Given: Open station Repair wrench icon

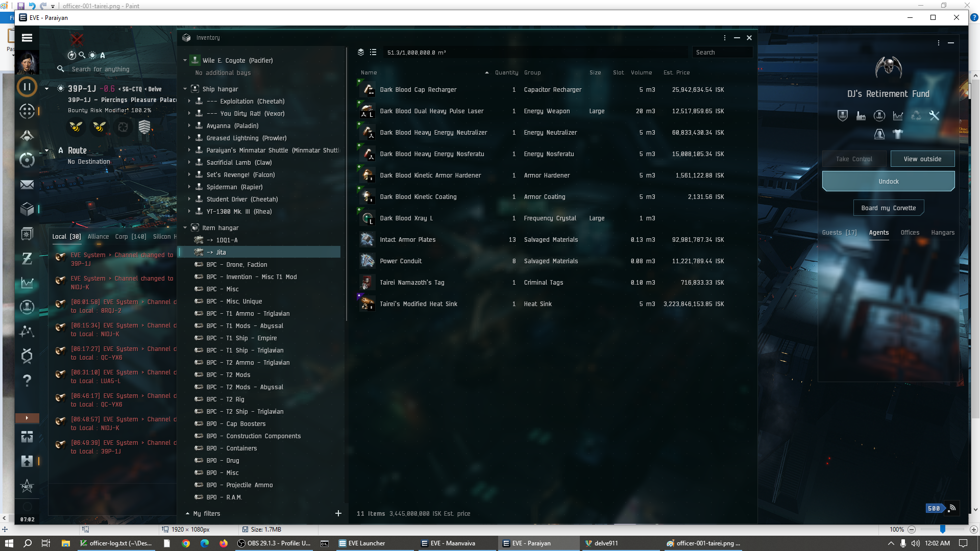Looking at the screenshot, I should tap(935, 116).
